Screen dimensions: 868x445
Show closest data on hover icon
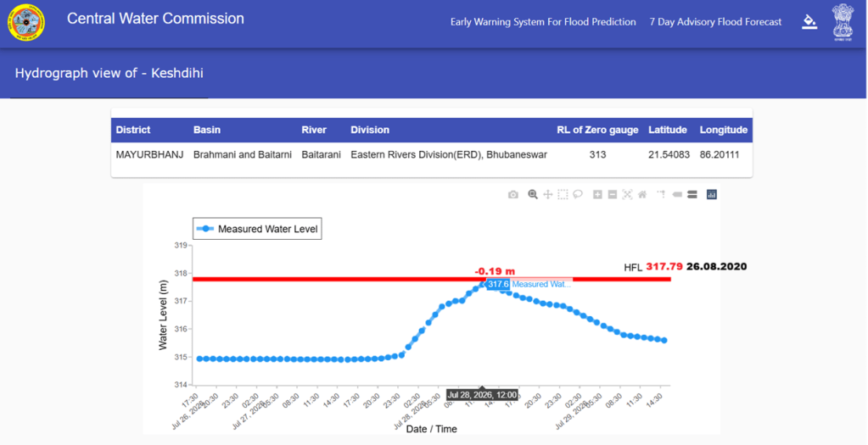[x=676, y=194]
